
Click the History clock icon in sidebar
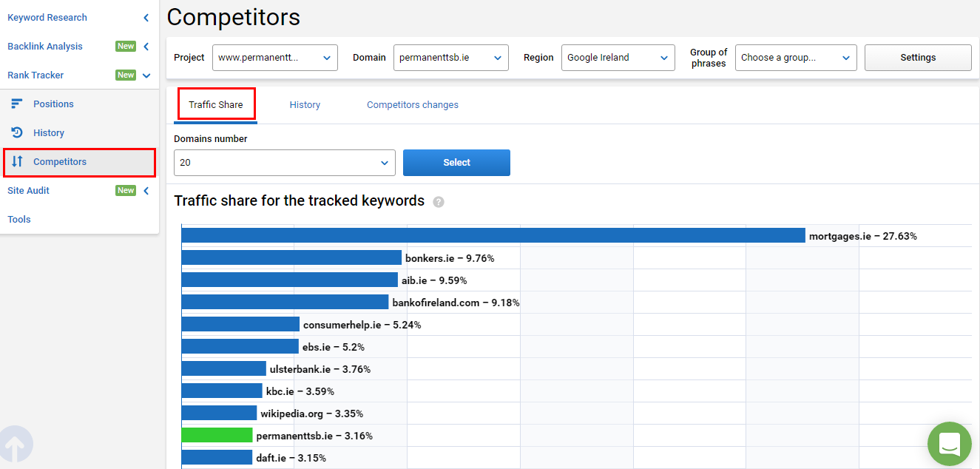pyautogui.click(x=17, y=132)
